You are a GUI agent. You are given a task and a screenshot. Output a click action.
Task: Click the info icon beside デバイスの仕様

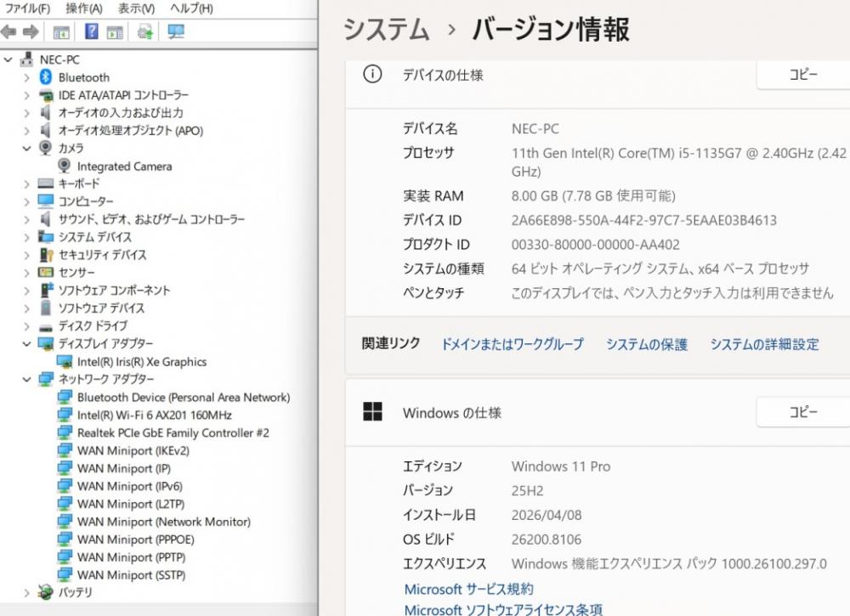(x=372, y=74)
